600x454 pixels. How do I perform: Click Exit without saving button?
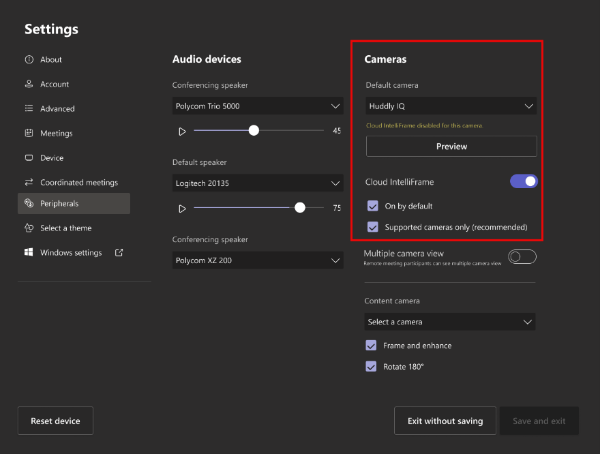[x=445, y=421]
